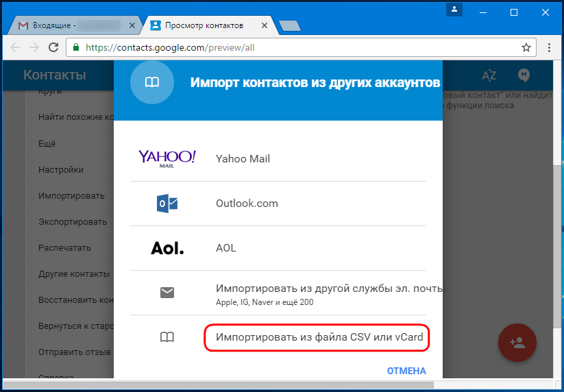Click the browser forward arrow
The height and width of the screenshot is (392, 564).
[34, 47]
